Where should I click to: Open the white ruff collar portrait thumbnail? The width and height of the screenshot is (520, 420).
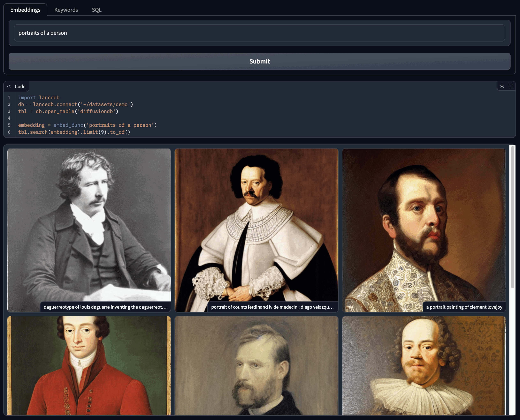coord(424,366)
